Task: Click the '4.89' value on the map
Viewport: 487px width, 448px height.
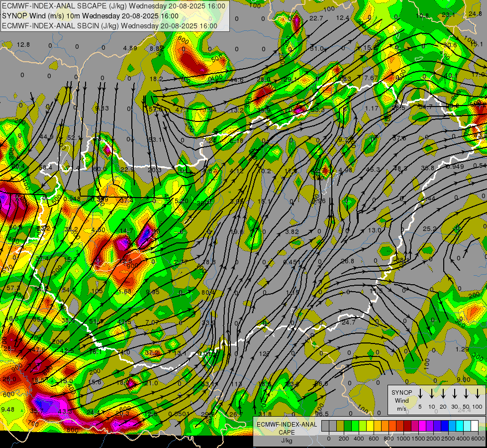Action: [130, 48]
